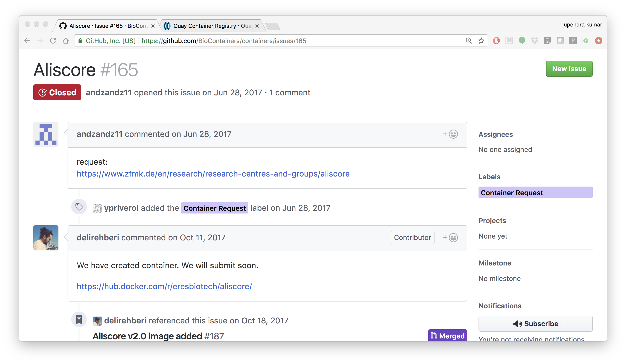Click the 'No milestone' text
Image resolution: width=626 pixels, height=364 pixels.
click(x=500, y=279)
